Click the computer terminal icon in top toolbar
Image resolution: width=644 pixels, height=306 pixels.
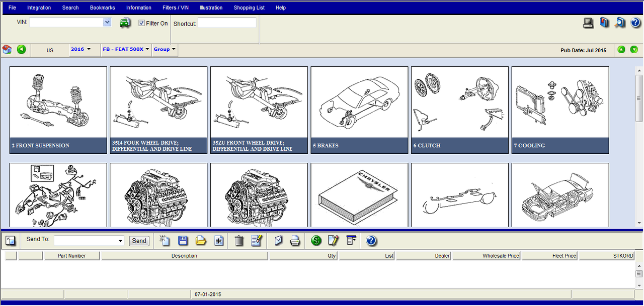pyautogui.click(x=588, y=23)
